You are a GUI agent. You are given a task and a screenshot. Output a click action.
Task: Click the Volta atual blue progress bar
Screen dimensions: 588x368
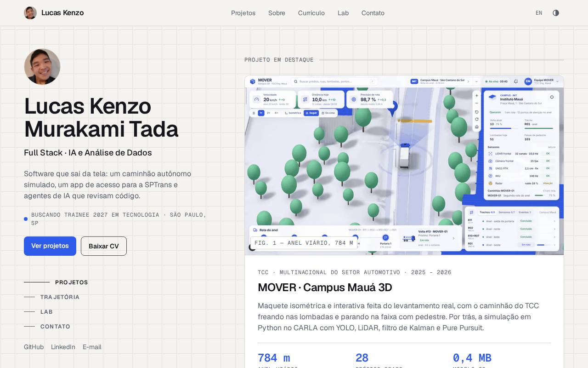(x=504, y=128)
